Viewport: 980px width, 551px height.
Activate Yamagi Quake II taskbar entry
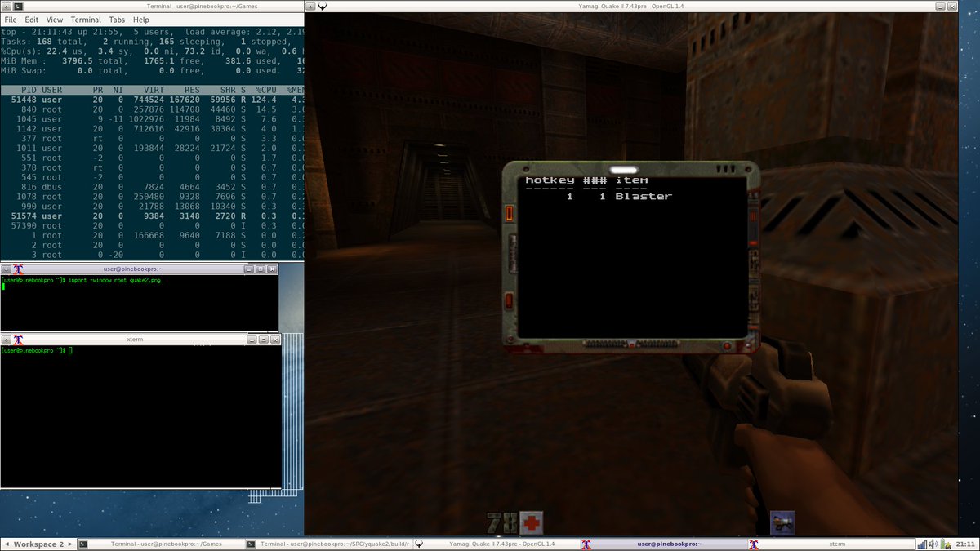click(496, 544)
